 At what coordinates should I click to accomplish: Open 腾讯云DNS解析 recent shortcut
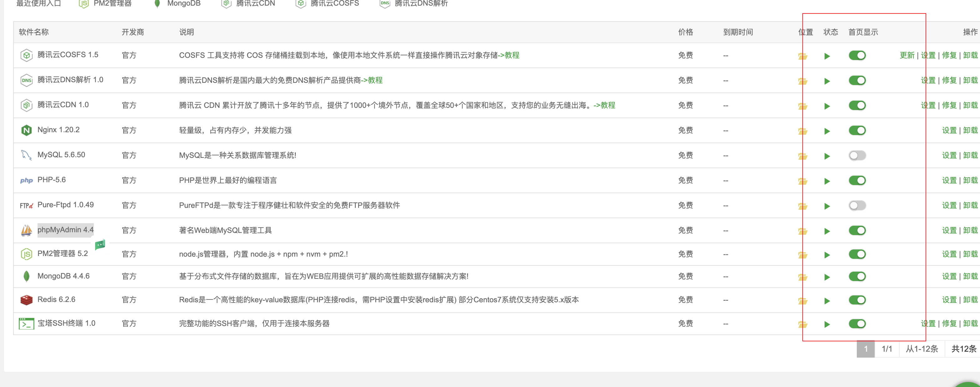[414, 3]
